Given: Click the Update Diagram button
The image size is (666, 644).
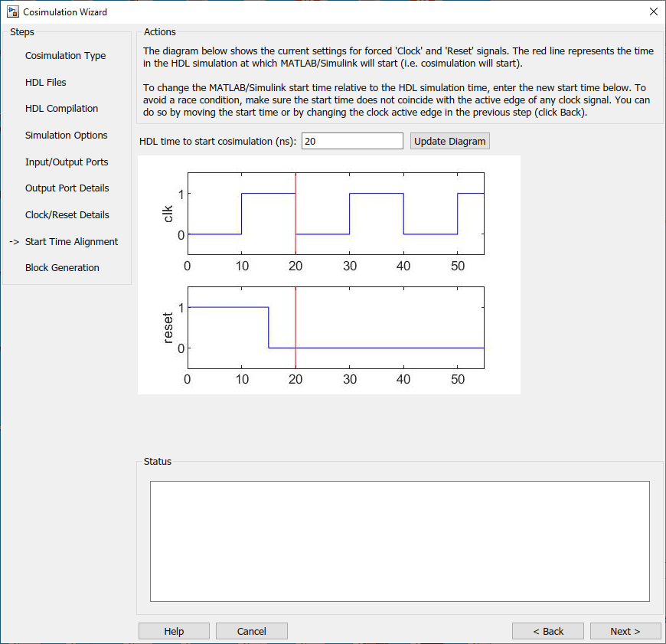Looking at the screenshot, I should pyautogui.click(x=449, y=141).
